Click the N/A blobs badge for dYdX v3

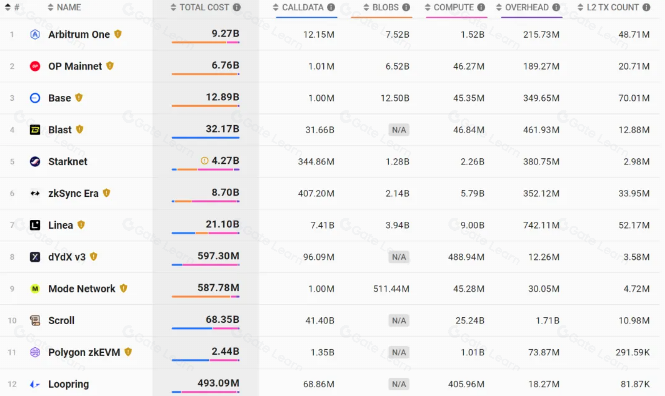coord(399,257)
